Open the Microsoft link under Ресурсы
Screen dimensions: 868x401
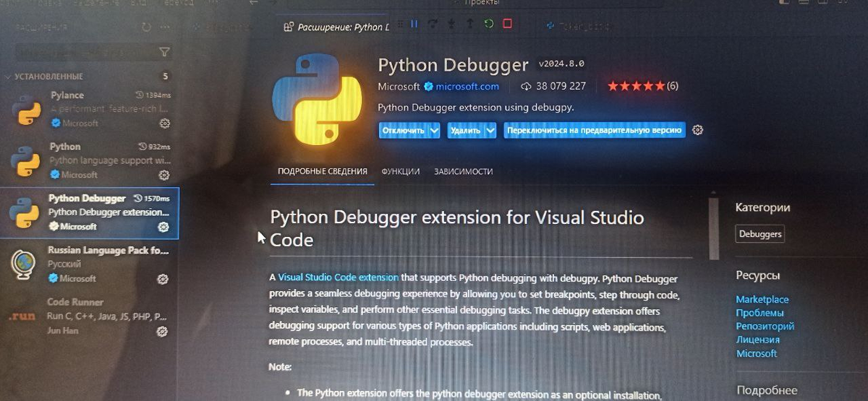coord(757,353)
